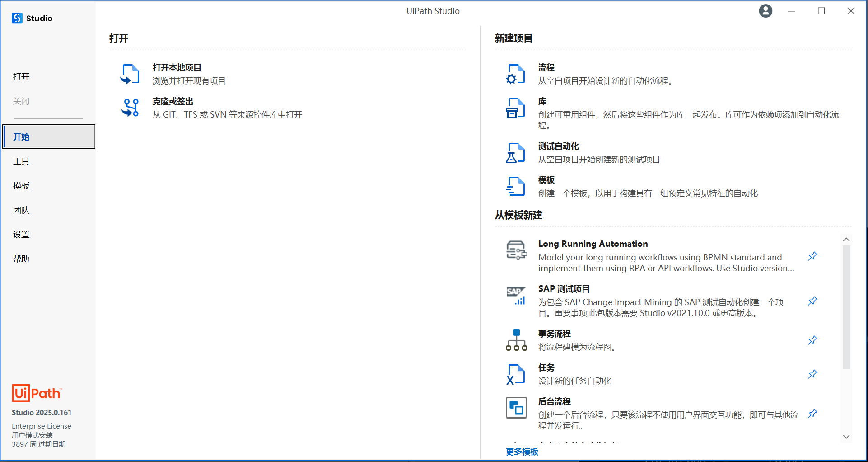Select the 事务流程 template title
The image size is (868, 462).
[555, 334]
